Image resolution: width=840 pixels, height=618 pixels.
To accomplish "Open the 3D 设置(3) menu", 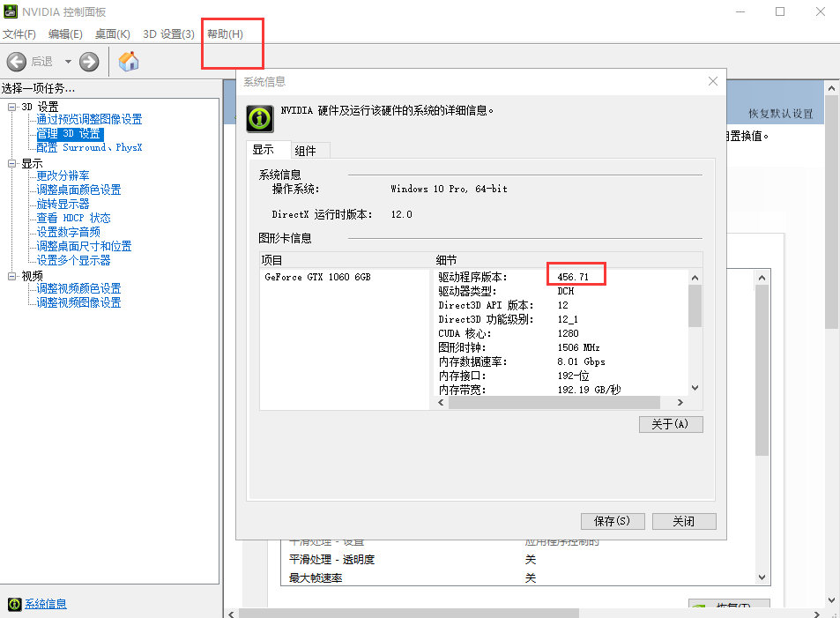I will coord(168,34).
